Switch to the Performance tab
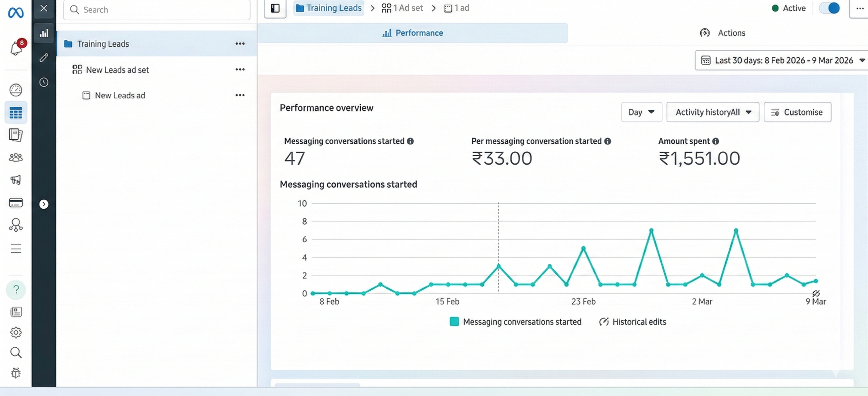 click(412, 33)
